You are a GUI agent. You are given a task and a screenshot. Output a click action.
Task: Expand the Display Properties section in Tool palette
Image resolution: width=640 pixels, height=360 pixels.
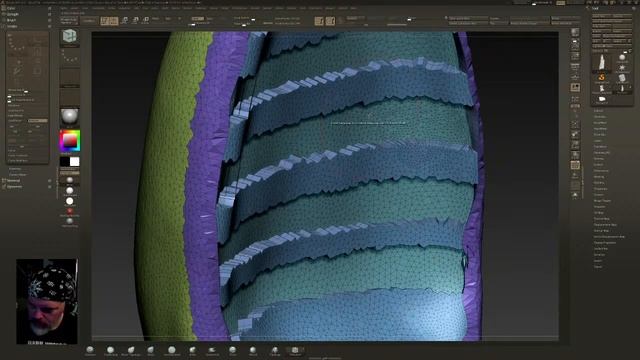point(605,242)
